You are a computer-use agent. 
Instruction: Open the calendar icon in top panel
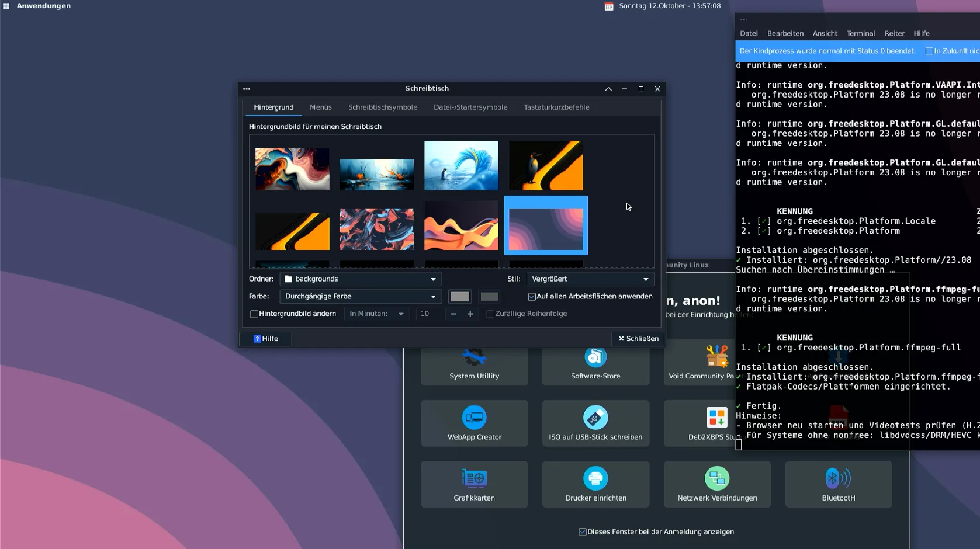pyautogui.click(x=608, y=6)
